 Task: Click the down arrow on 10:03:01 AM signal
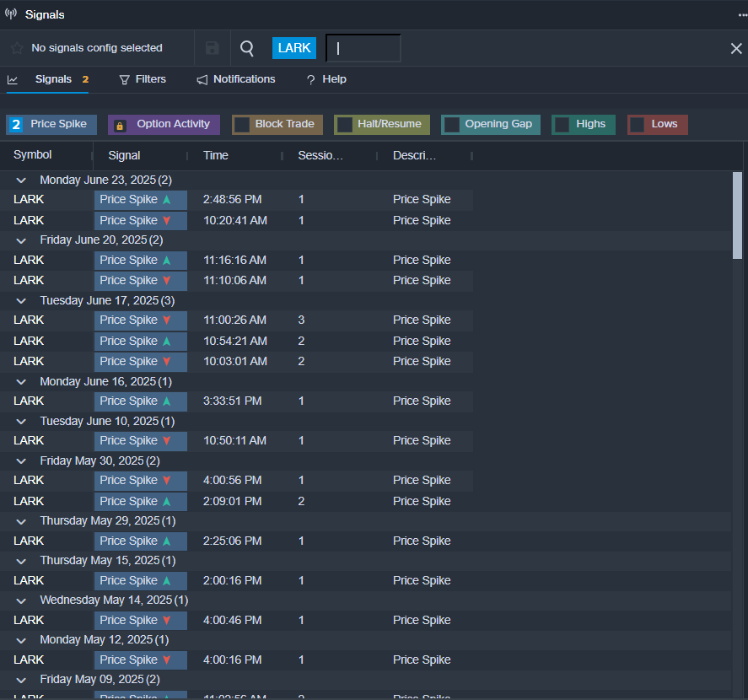click(x=166, y=361)
